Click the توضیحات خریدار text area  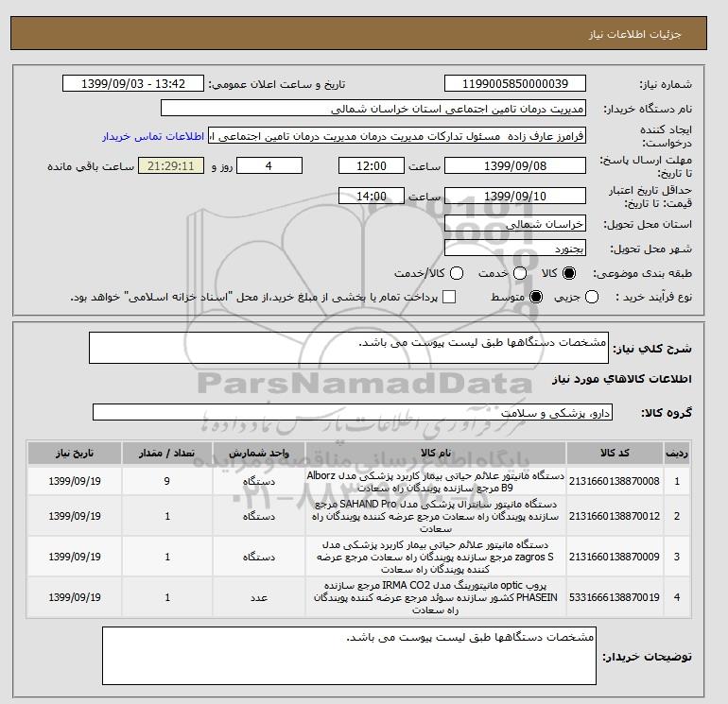pyautogui.click(x=349, y=656)
